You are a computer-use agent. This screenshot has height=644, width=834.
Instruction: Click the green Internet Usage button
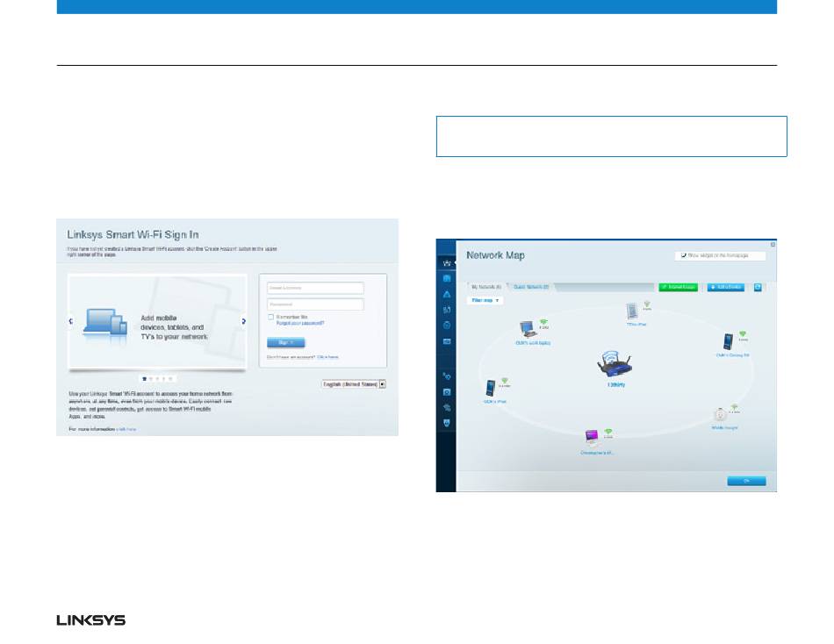[678, 287]
